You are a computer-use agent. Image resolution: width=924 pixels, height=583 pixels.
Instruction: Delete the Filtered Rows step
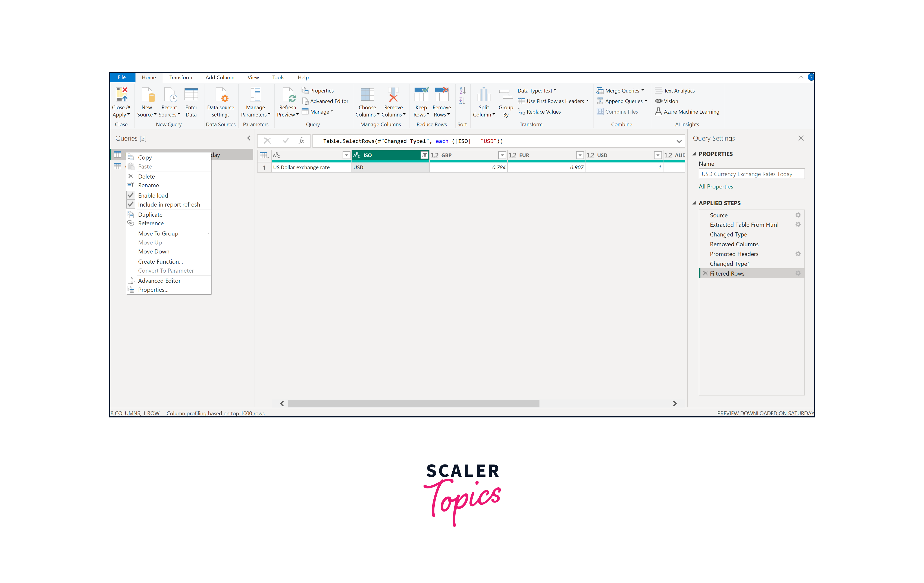pyautogui.click(x=705, y=273)
